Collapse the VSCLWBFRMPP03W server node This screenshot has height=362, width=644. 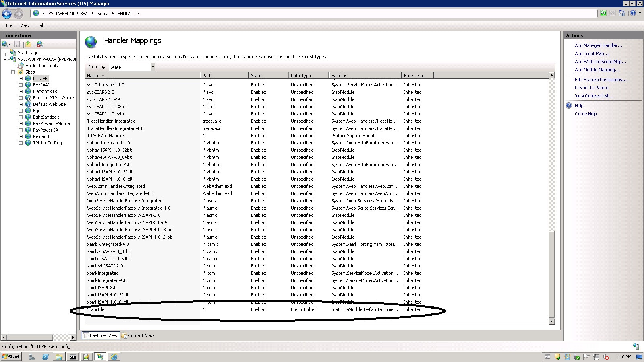(x=6, y=59)
